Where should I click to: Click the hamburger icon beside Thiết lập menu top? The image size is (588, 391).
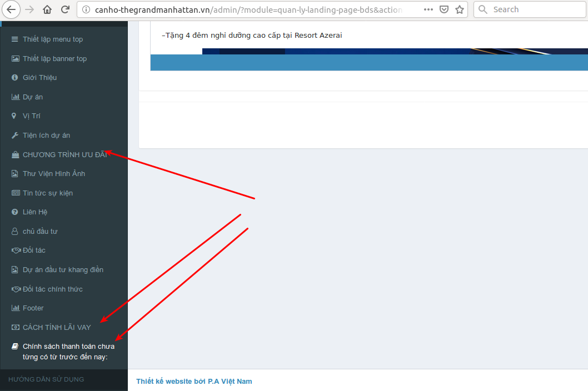[x=14, y=39]
